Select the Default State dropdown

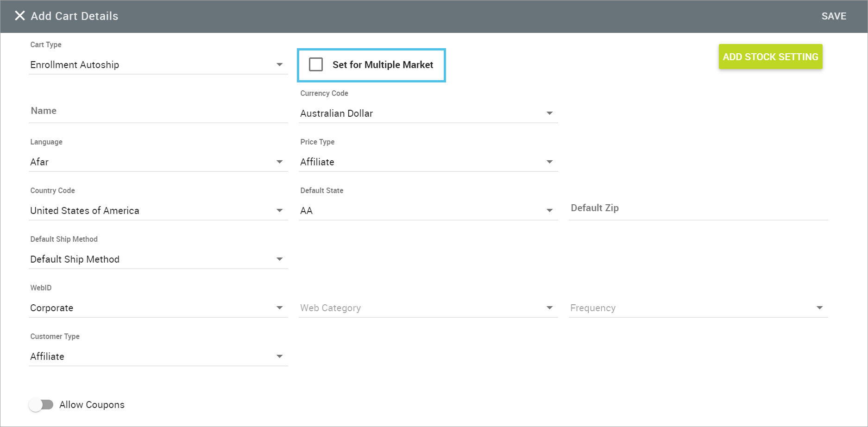pyautogui.click(x=428, y=211)
